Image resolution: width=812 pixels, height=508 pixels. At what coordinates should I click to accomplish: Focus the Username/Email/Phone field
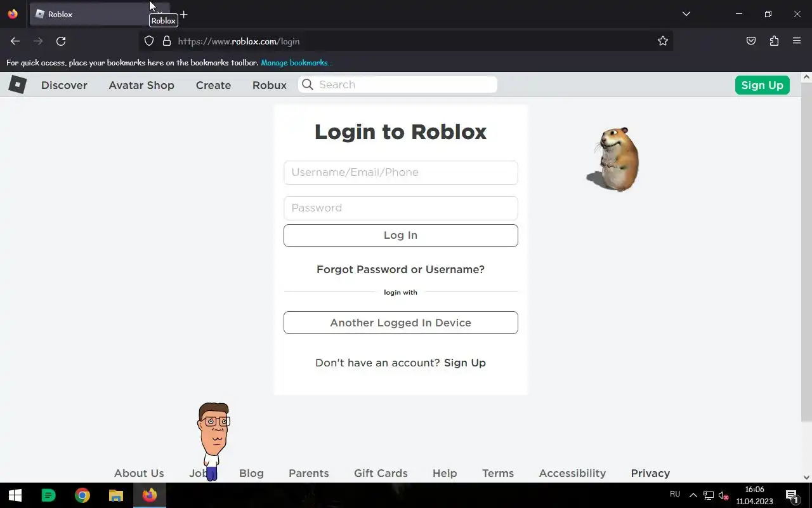(401, 173)
